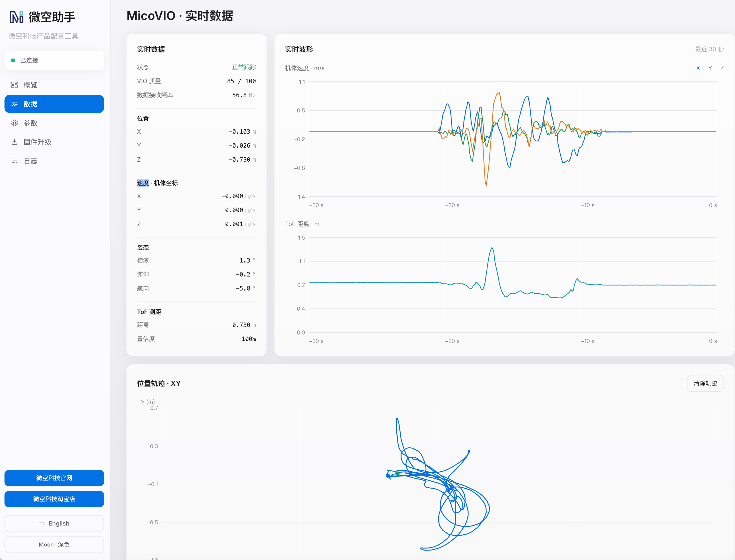This screenshot has width=735, height=560.
Task: Toggle the blue X velocity legend
Action: (698, 68)
